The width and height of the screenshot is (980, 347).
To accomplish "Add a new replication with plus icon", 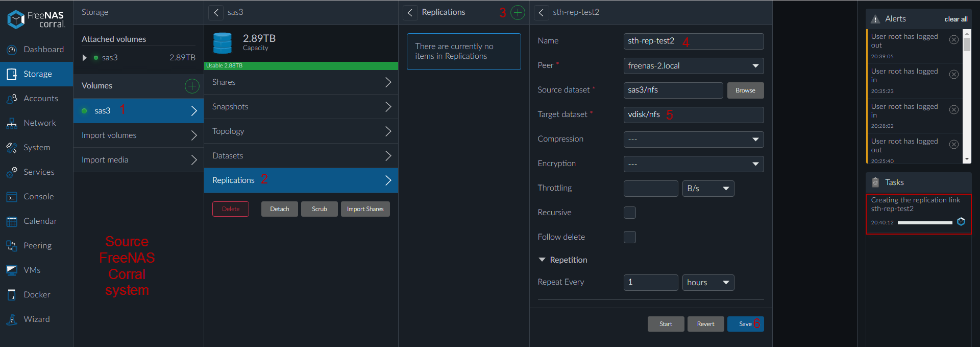I will click(518, 13).
